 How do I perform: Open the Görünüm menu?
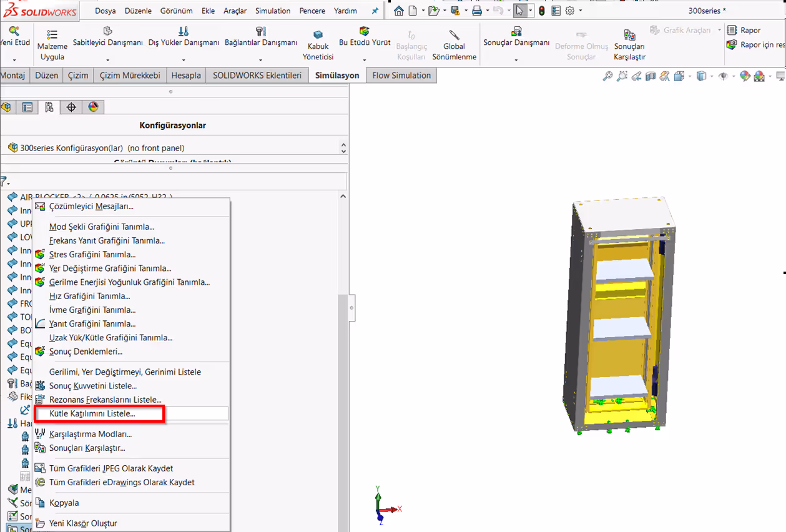click(176, 11)
